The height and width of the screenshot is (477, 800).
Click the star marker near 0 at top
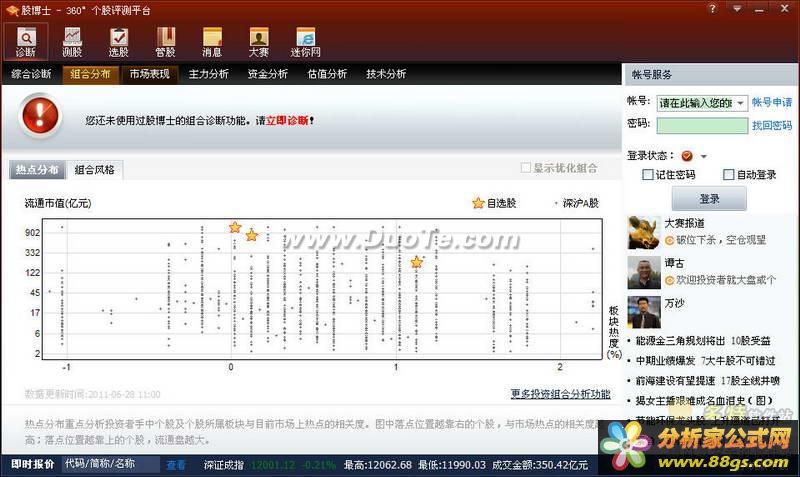[x=235, y=227]
